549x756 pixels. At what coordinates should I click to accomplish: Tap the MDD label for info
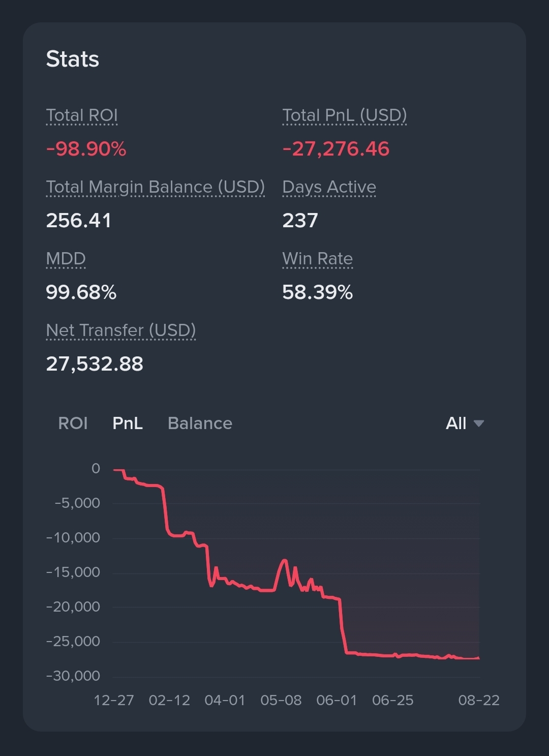click(x=66, y=259)
